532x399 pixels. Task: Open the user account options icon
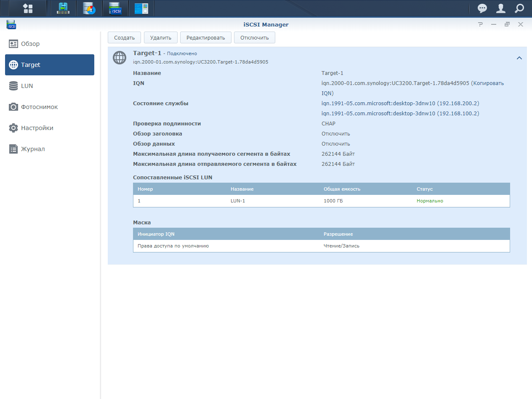(x=501, y=8)
